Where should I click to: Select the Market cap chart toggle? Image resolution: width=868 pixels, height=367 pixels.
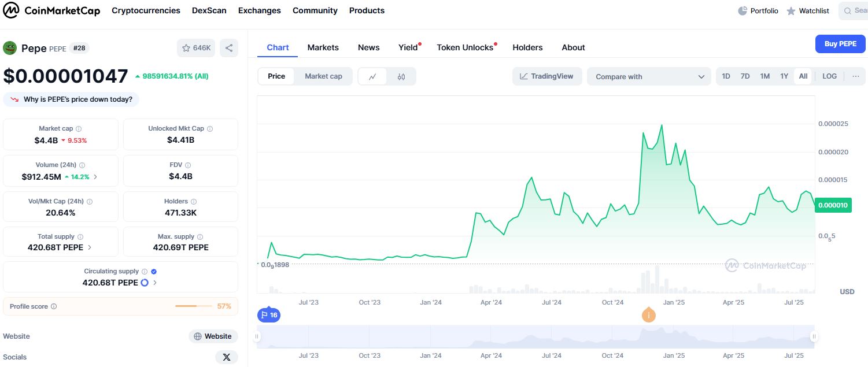(x=323, y=76)
